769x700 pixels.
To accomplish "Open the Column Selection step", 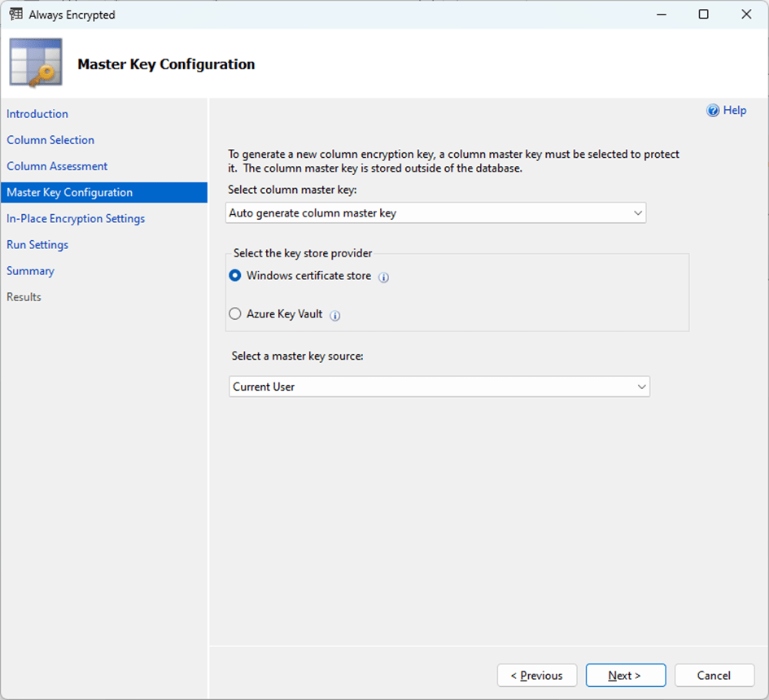I will coord(50,140).
